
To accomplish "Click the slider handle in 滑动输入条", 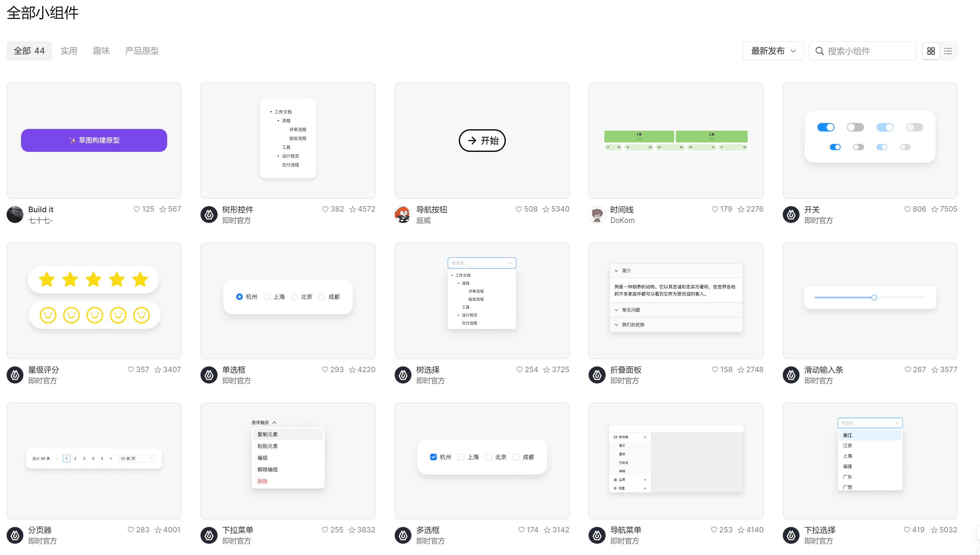I will click(x=874, y=297).
